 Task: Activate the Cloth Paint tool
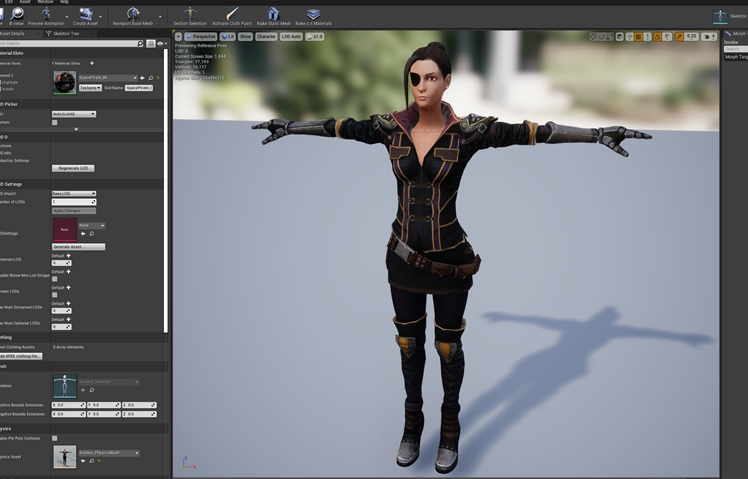(232, 15)
